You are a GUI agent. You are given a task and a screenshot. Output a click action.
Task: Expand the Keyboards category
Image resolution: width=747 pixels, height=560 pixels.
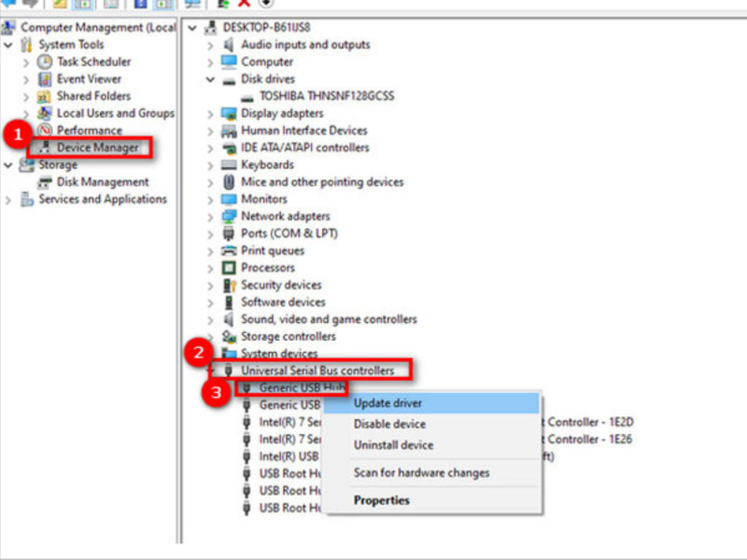click(x=211, y=165)
